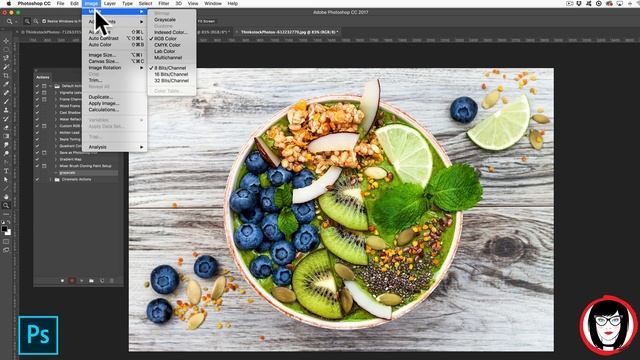Toggle Quick Mask mode icon

pos(6,242)
